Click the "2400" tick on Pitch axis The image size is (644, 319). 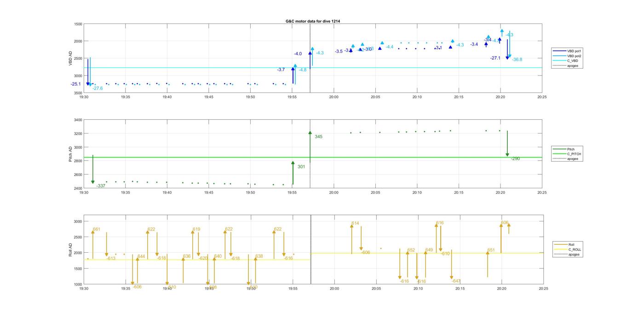click(78, 188)
